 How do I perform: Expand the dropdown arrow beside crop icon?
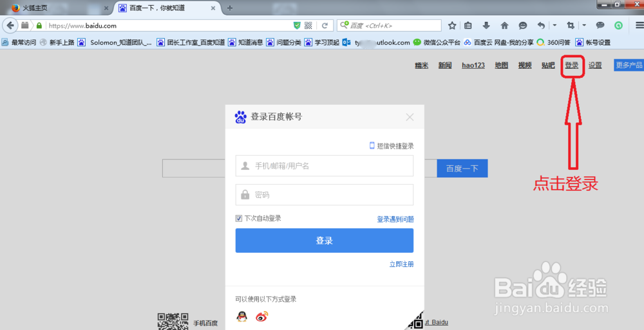(x=584, y=26)
